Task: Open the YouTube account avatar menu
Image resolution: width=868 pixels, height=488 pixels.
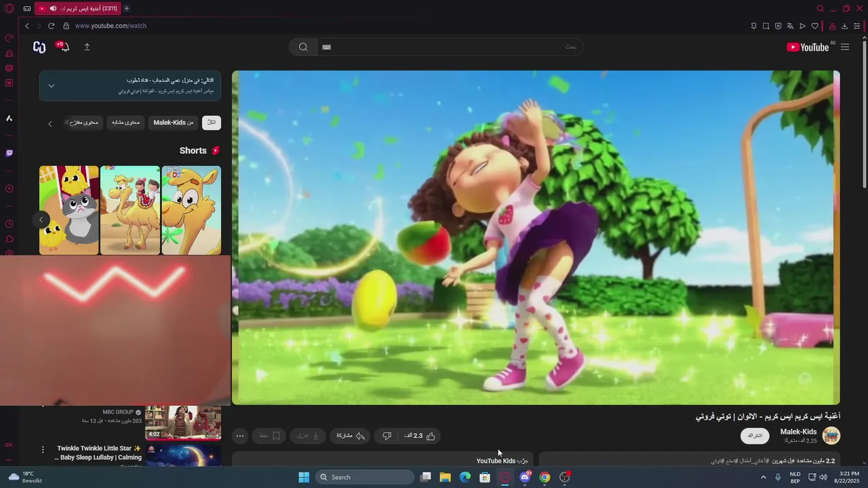Action: [39, 47]
